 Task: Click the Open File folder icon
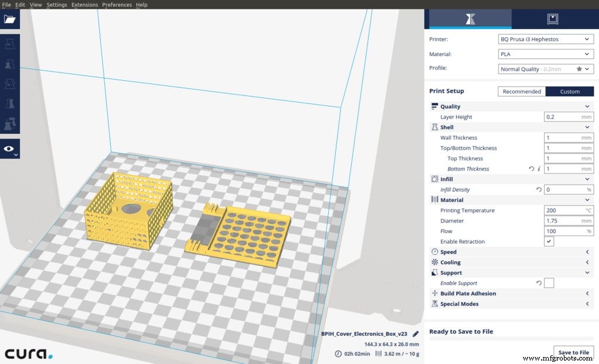click(10, 19)
